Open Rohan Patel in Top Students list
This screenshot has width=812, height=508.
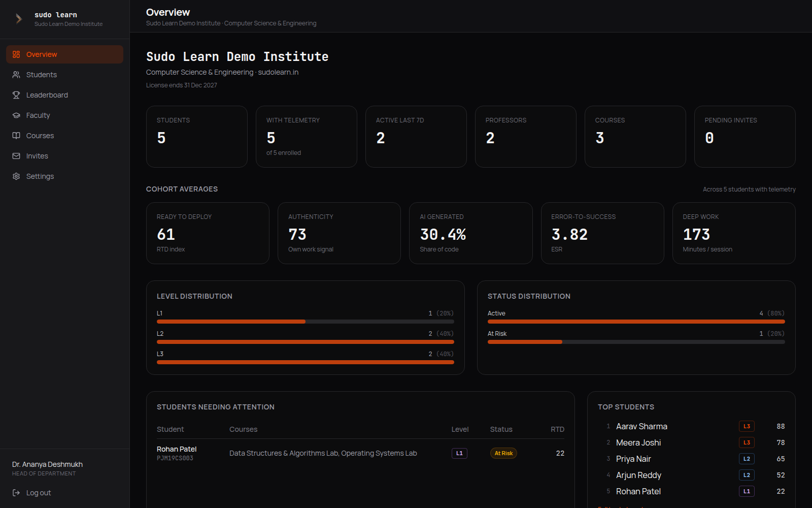(x=638, y=491)
